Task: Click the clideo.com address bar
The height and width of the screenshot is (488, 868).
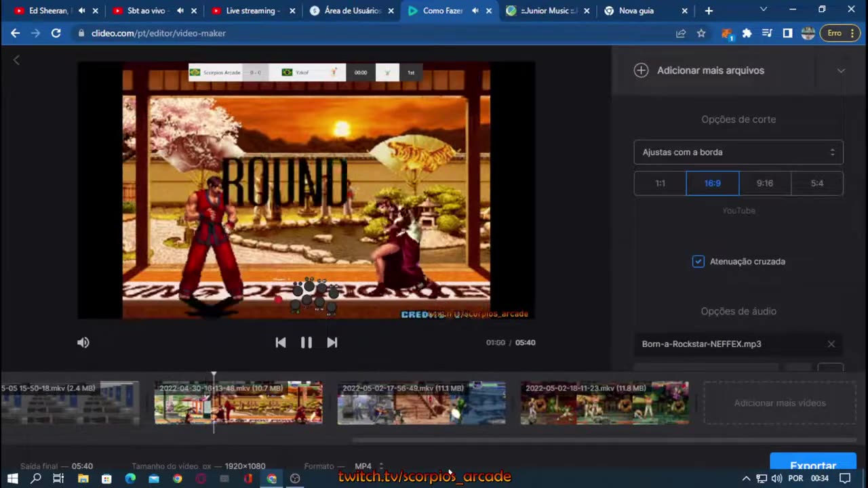Action: (x=373, y=33)
